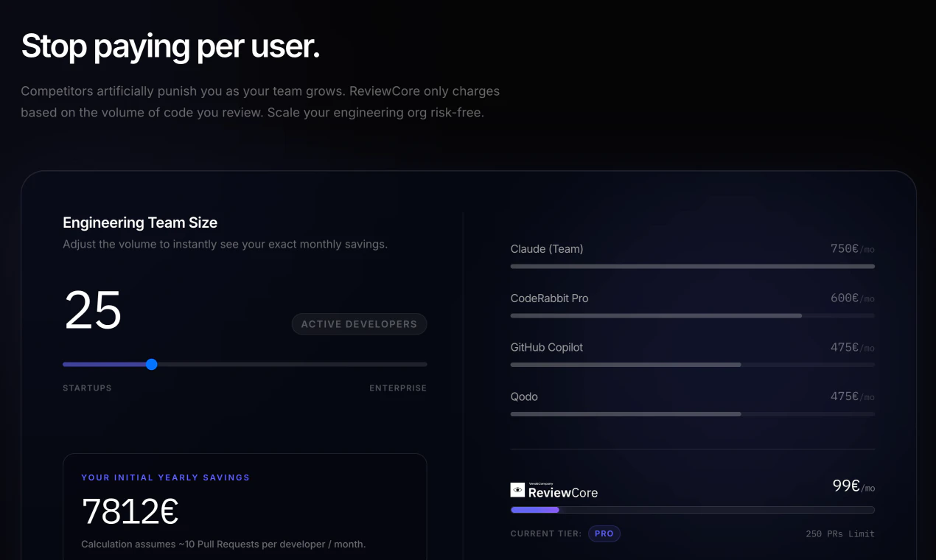This screenshot has height=560, width=936.
Task: Click the PRO tier badge
Action: click(x=604, y=533)
